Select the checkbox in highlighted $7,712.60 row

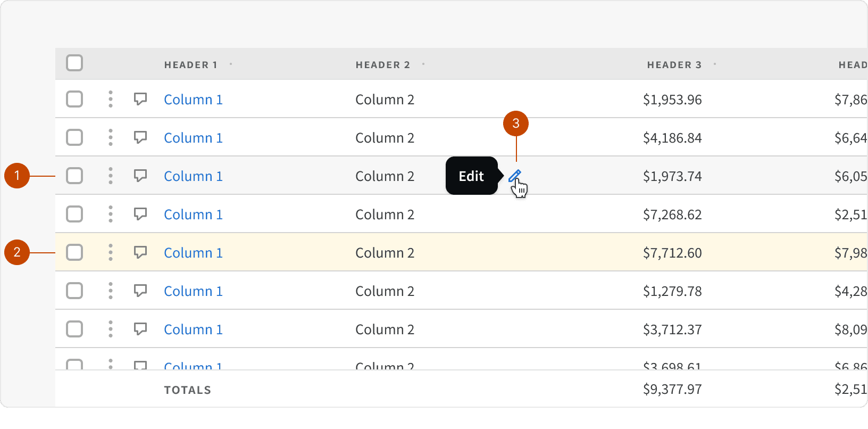pyautogui.click(x=74, y=252)
